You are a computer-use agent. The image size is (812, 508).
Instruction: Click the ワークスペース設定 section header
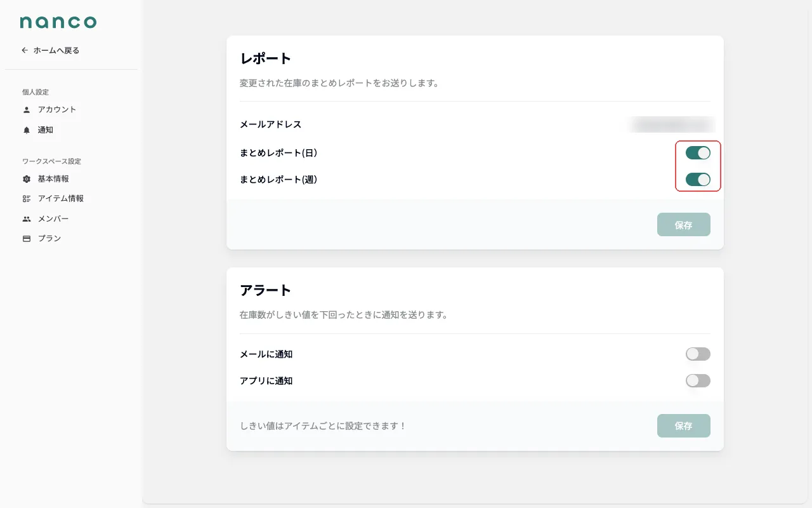pos(52,161)
